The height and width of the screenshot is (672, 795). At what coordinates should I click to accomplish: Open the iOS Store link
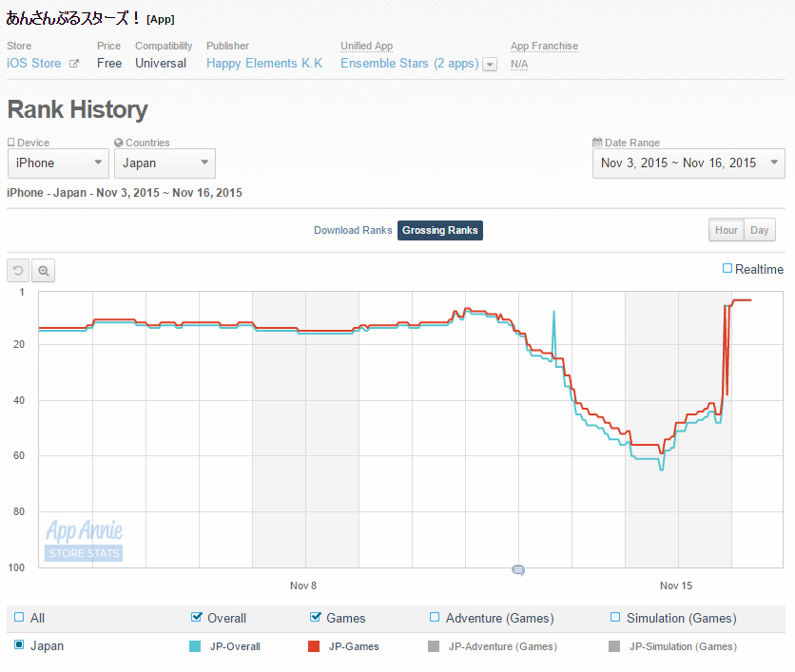[x=34, y=64]
